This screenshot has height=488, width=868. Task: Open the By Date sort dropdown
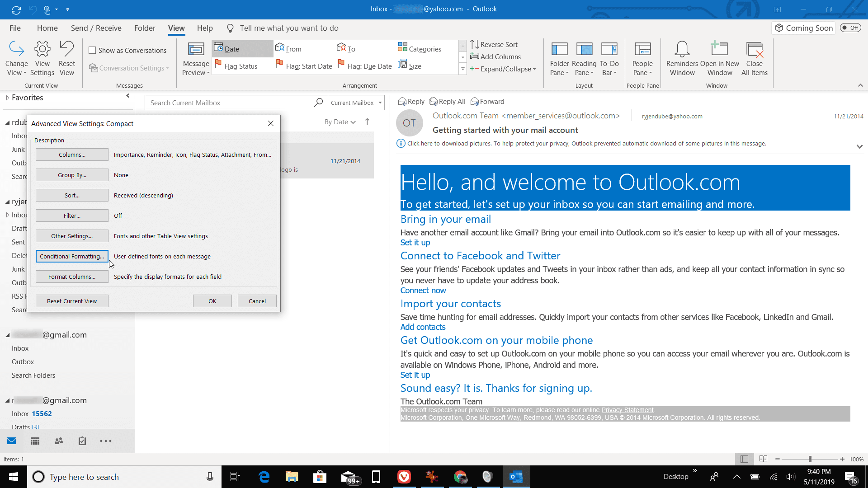point(340,122)
